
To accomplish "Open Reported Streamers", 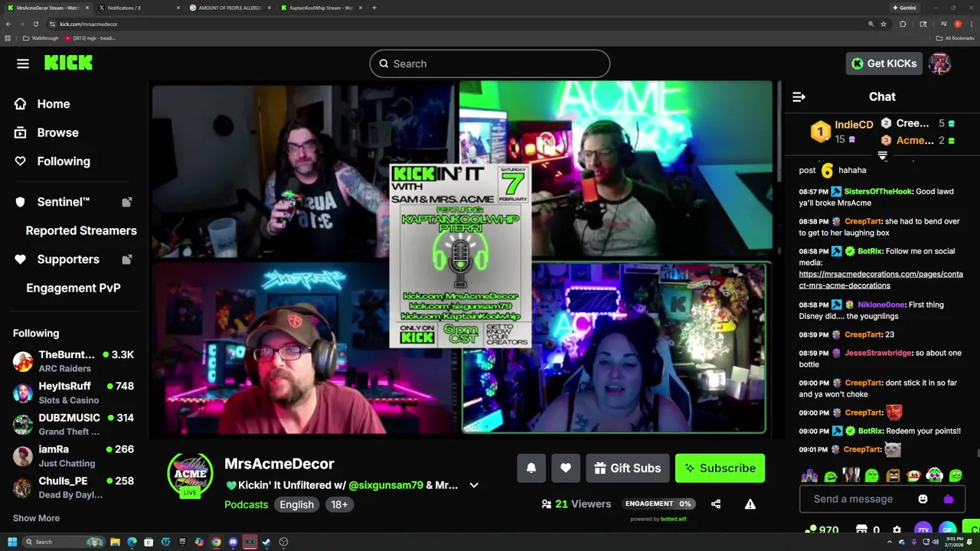I will [x=81, y=230].
